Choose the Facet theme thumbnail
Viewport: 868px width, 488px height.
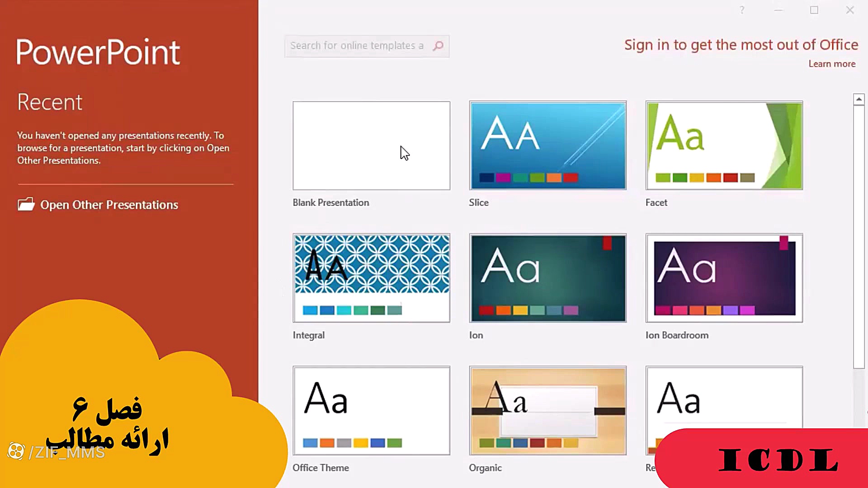point(724,145)
